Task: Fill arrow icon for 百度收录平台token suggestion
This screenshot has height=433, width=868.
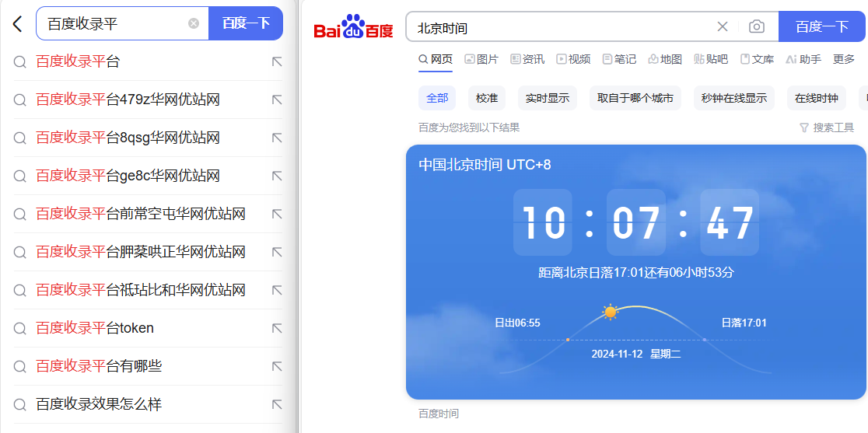Action: (277, 329)
